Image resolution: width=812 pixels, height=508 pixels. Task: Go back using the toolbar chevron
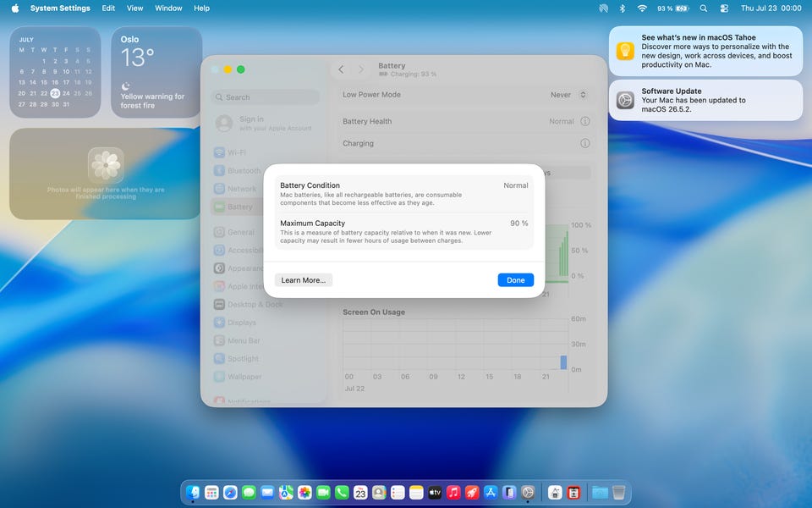pyautogui.click(x=341, y=69)
